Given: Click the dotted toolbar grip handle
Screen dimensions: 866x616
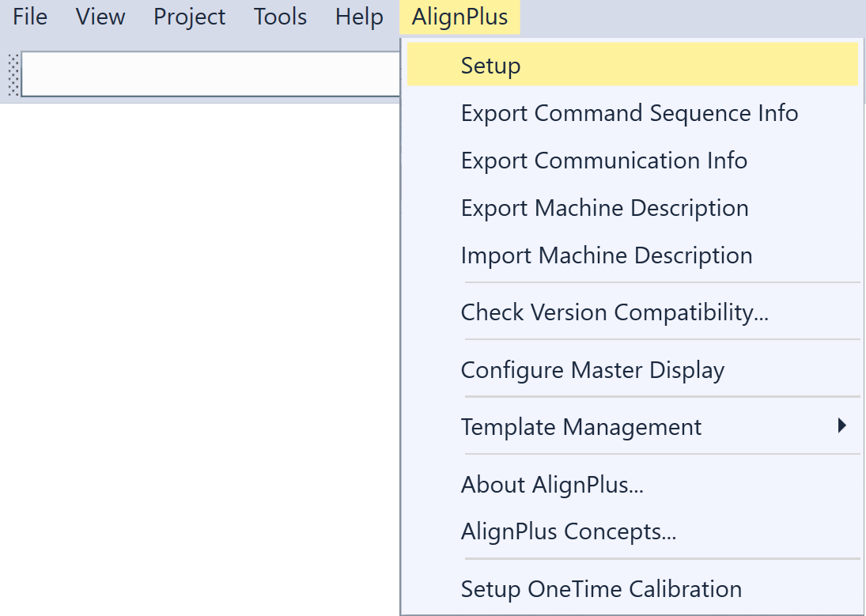Looking at the screenshot, I should (13, 75).
